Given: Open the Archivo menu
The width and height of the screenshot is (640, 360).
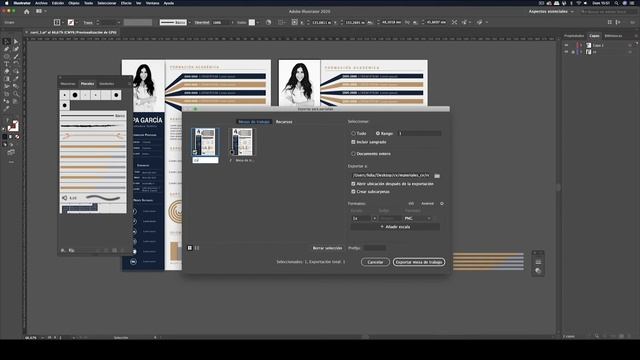Looking at the screenshot, I should [x=41, y=3].
